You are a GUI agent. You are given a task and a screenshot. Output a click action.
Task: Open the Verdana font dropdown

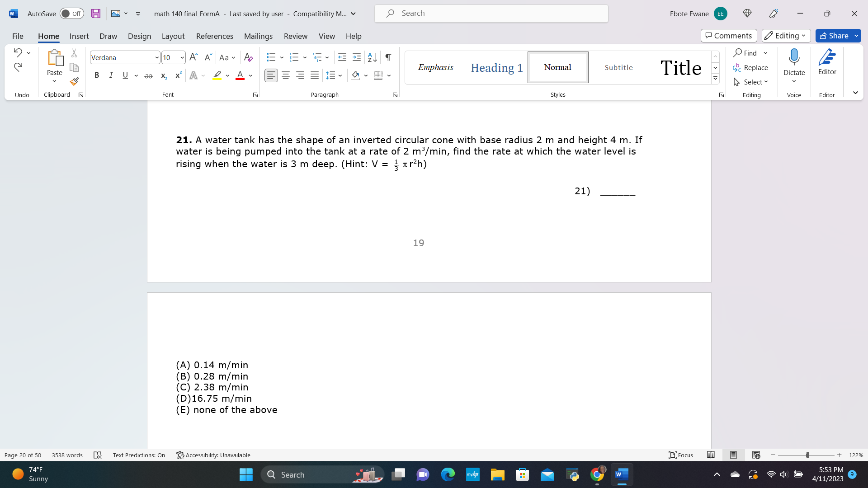point(156,57)
